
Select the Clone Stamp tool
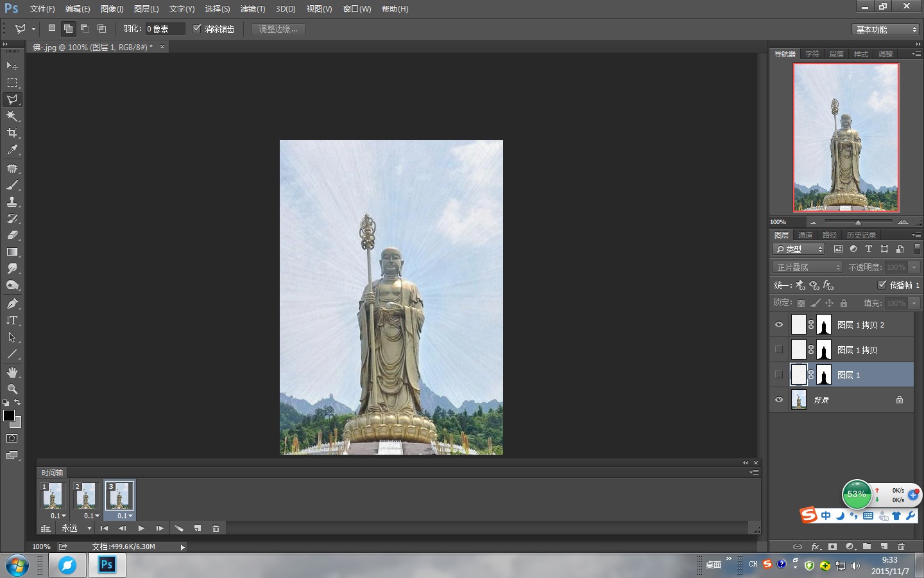click(x=12, y=202)
